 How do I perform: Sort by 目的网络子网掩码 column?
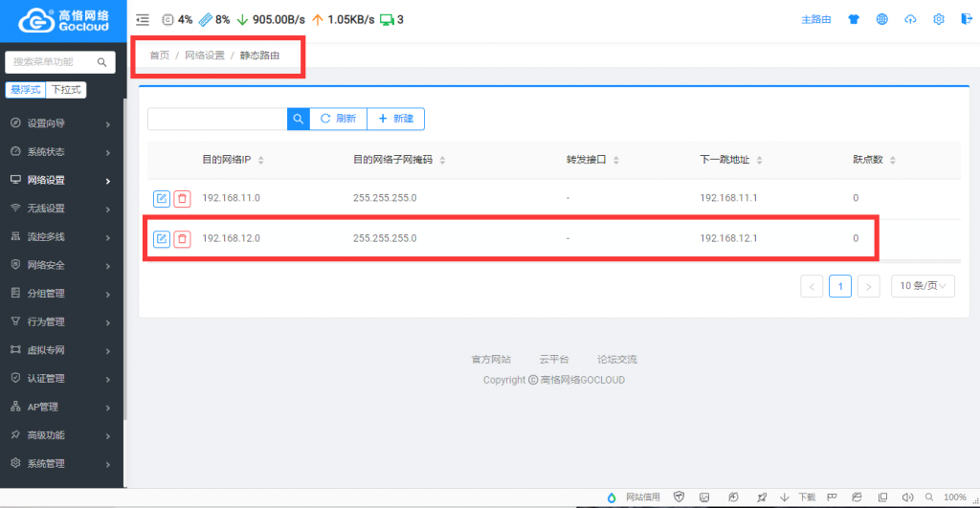(442, 160)
